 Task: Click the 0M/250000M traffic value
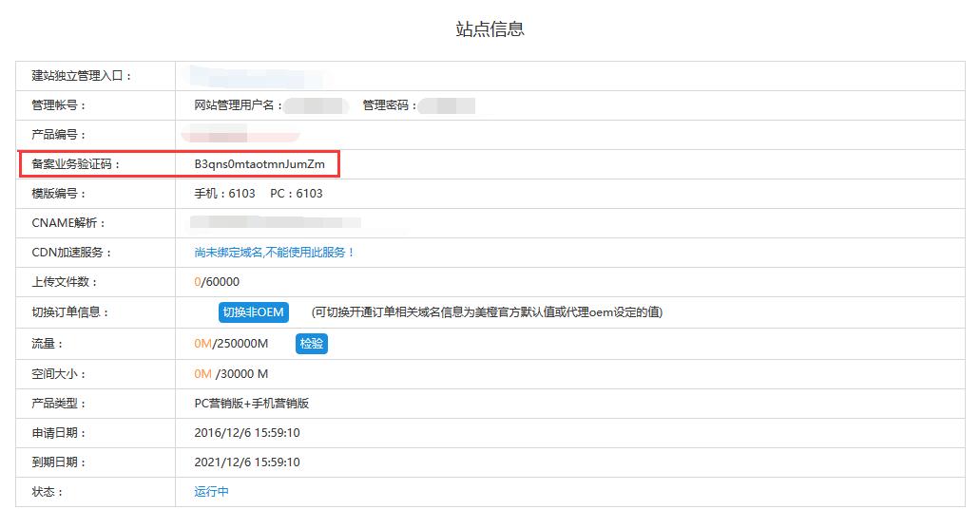[231, 343]
